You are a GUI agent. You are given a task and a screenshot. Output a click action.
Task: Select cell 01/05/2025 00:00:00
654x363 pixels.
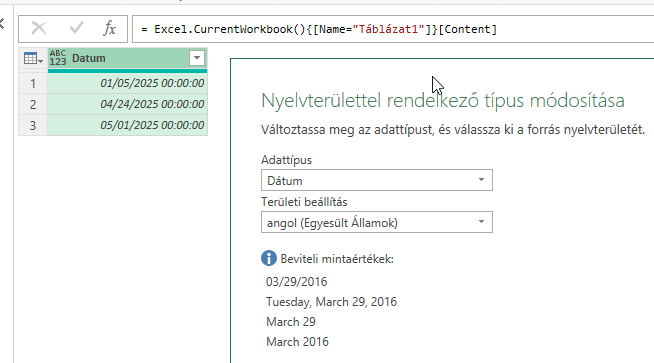127,83
